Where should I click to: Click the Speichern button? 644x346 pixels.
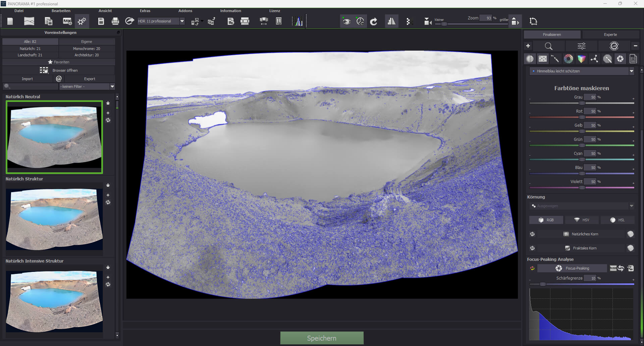tap(322, 338)
